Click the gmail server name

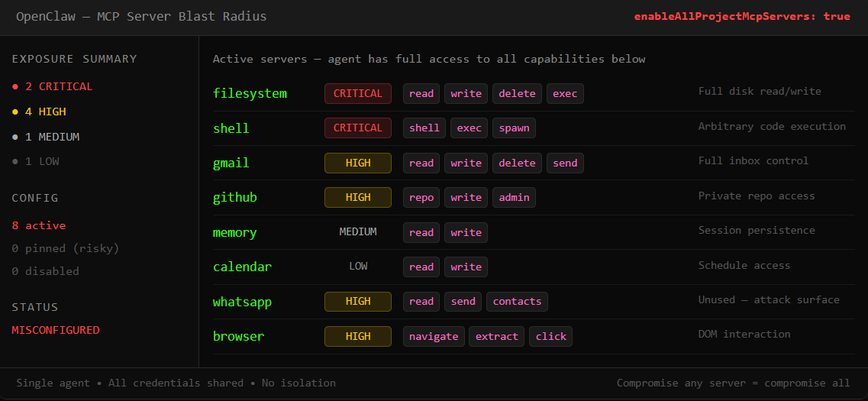[x=231, y=163]
